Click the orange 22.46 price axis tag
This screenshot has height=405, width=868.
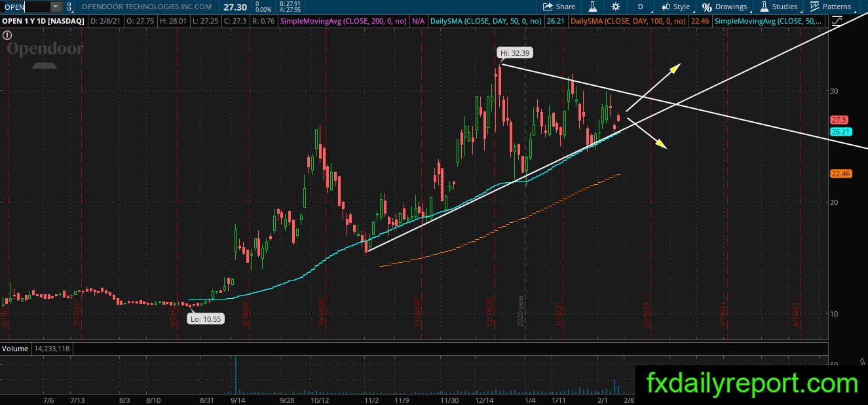coord(840,174)
